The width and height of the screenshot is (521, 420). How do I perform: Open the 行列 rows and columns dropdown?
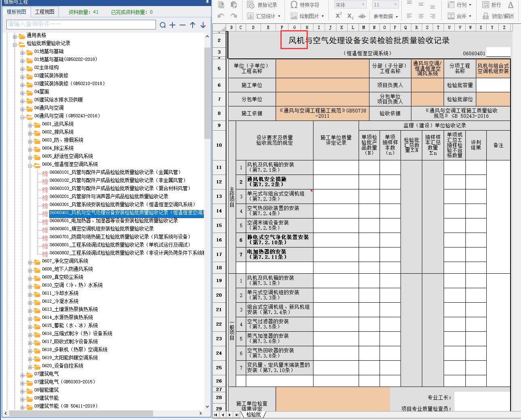coord(459,5)
